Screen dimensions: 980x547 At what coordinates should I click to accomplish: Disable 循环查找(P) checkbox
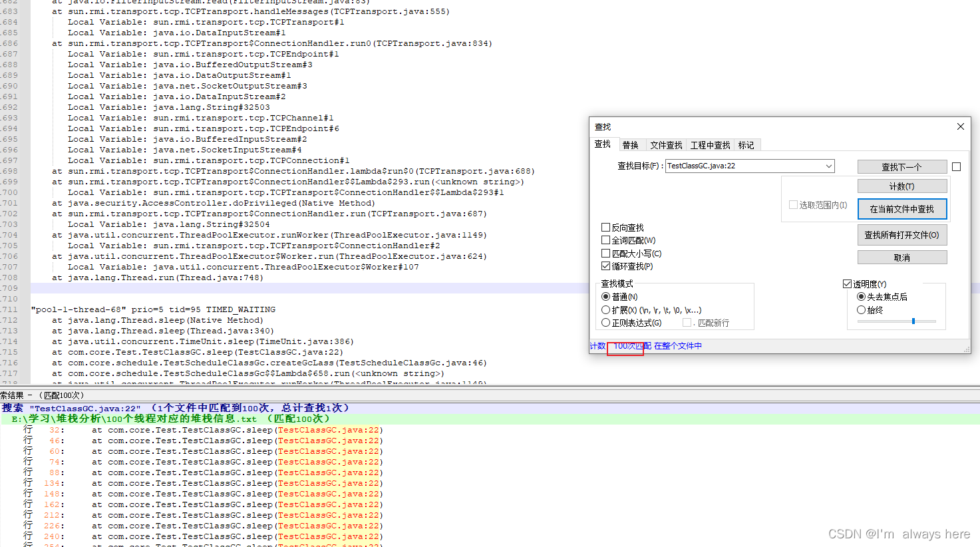click(x=605, y=266)
